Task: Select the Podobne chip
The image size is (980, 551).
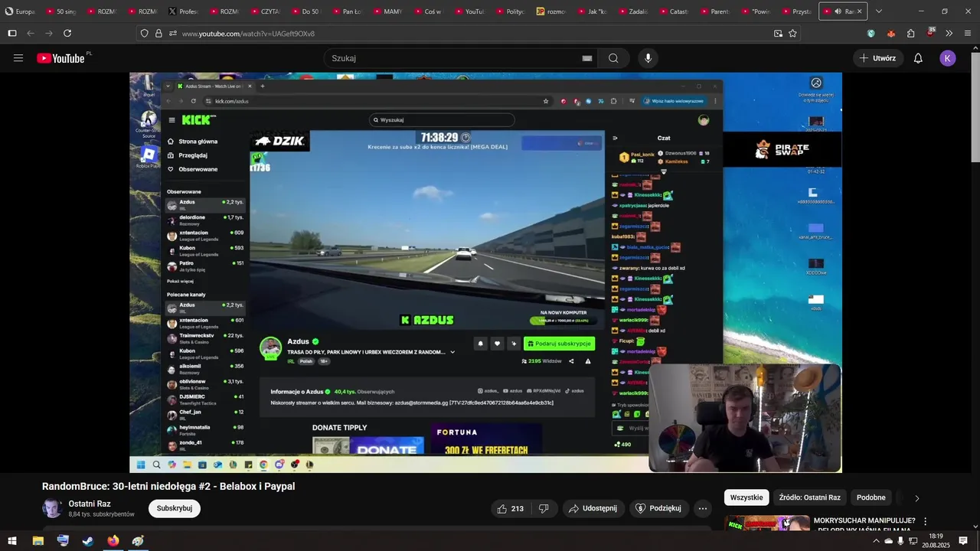Action: pyautogui.click(x=871, y=497)
